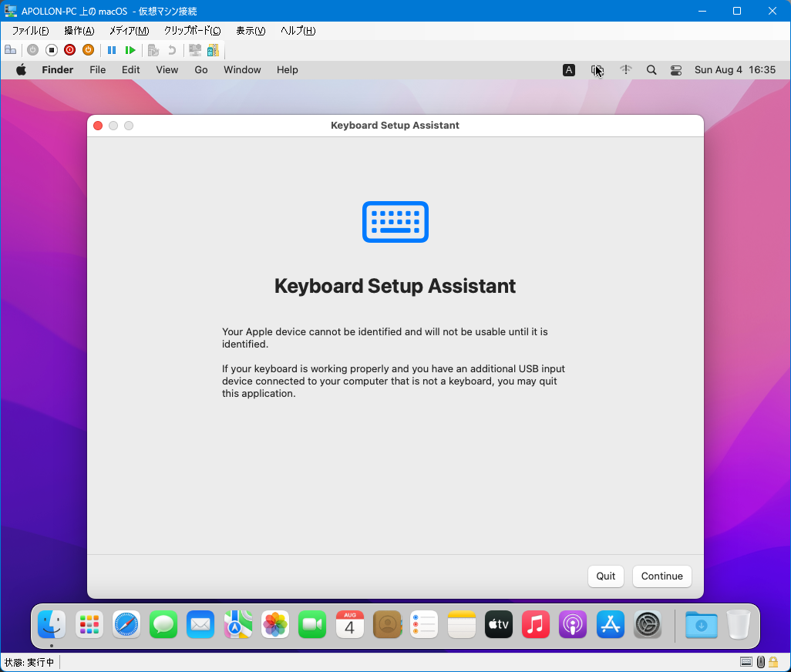This screenshot has width=791, height=672.
Task: Turn off VM with the stop icon
Action: click(52, 50)
